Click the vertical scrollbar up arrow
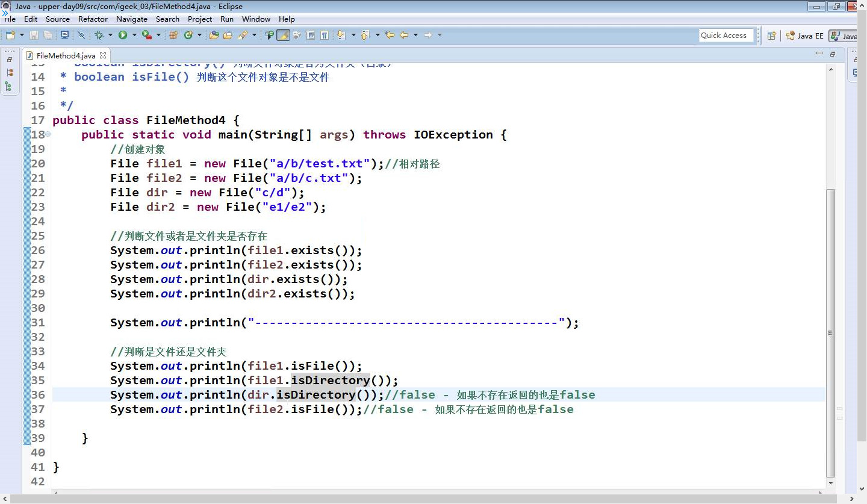 (x=831, y=69)
